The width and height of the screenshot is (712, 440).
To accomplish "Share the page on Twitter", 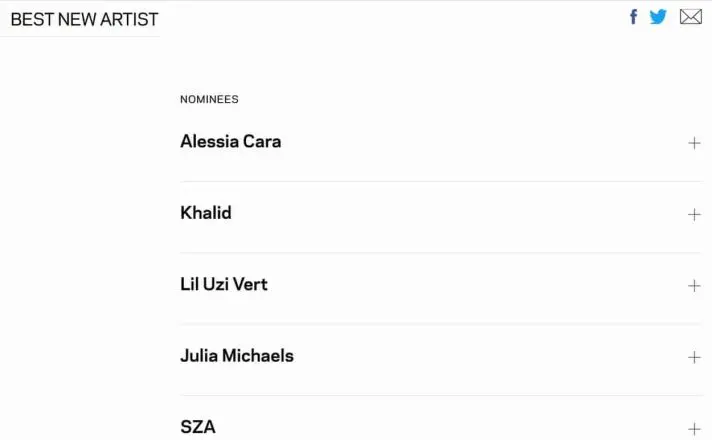I will point(658,17).
